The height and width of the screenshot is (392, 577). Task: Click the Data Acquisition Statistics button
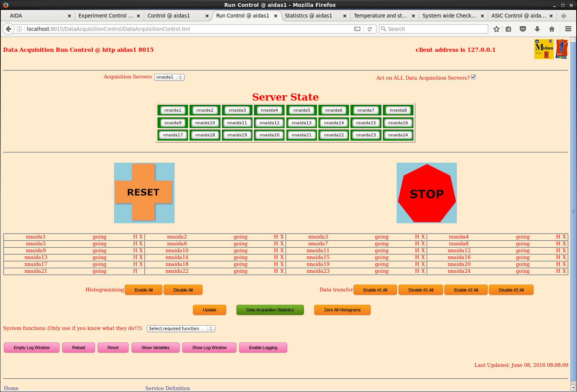click(x=270, y=310)
